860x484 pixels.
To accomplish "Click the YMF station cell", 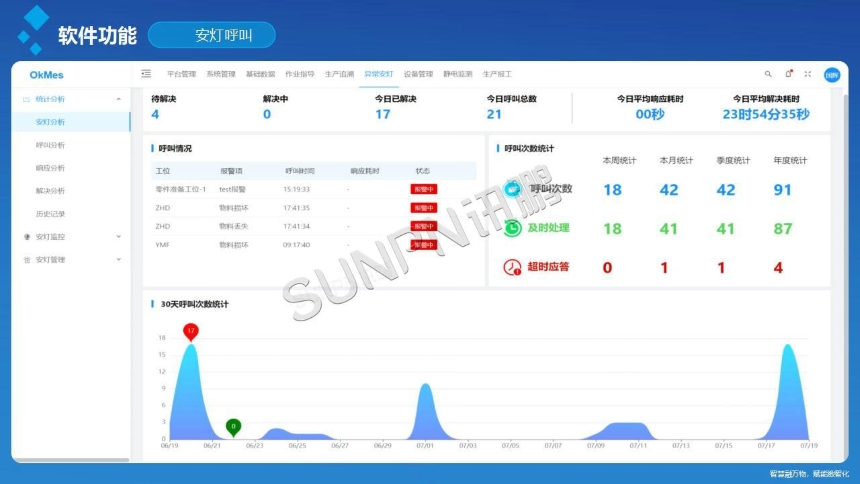I will (162, 245).
